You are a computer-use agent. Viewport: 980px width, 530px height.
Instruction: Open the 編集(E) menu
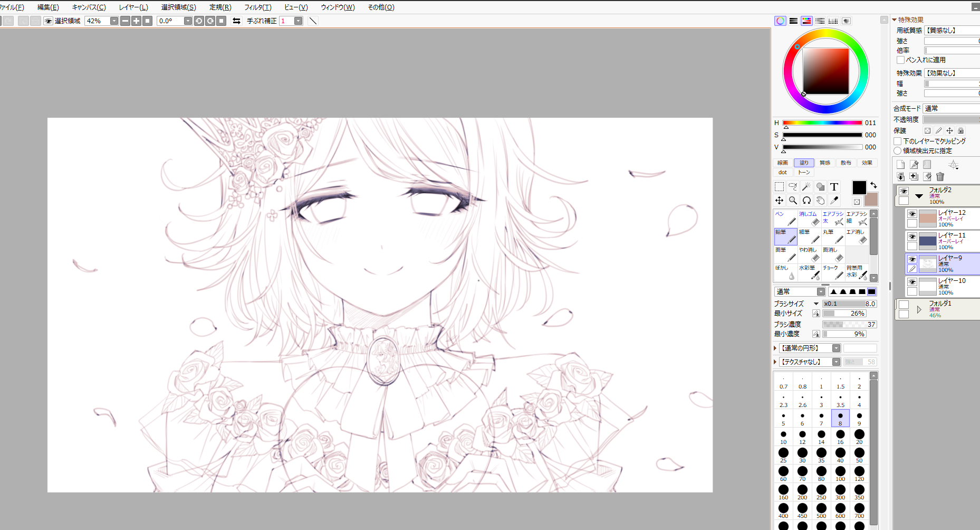tap(48, 7)
